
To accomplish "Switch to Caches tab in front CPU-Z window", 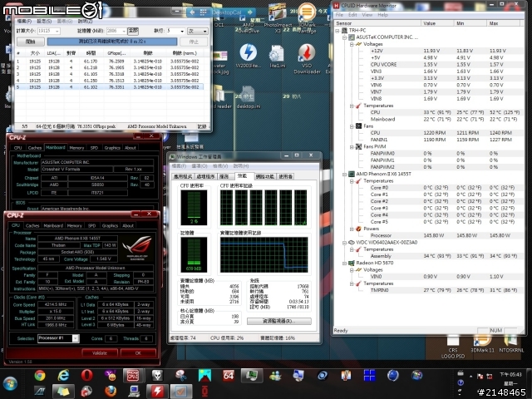I will click(32, 225).
